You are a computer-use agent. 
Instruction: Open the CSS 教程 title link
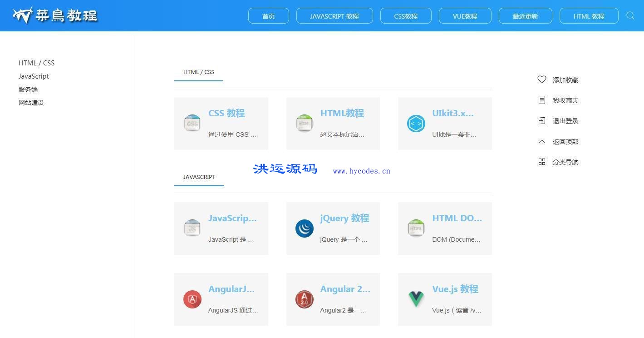point(226,113)
